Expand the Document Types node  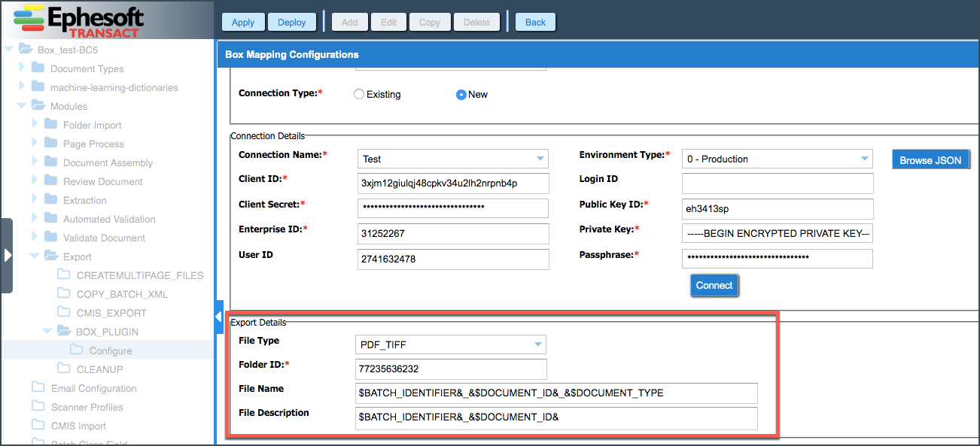[23, 68]
